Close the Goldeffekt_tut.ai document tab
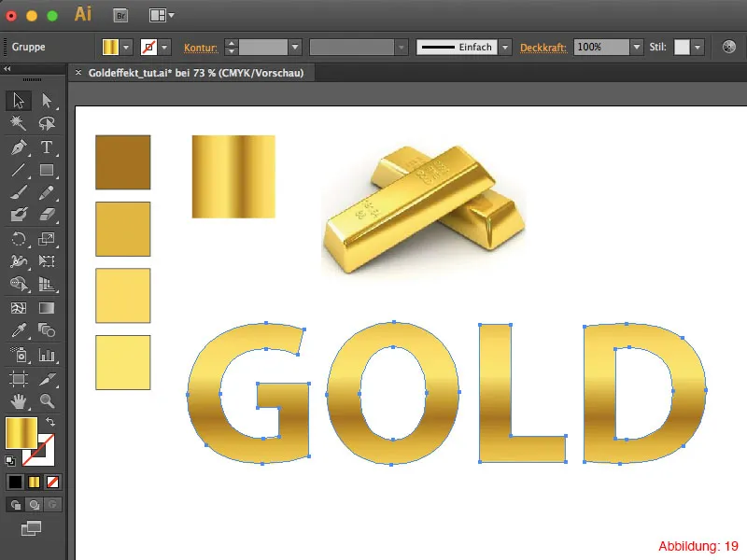This screenshot has height=560, width=747. (x=78, y=73)
